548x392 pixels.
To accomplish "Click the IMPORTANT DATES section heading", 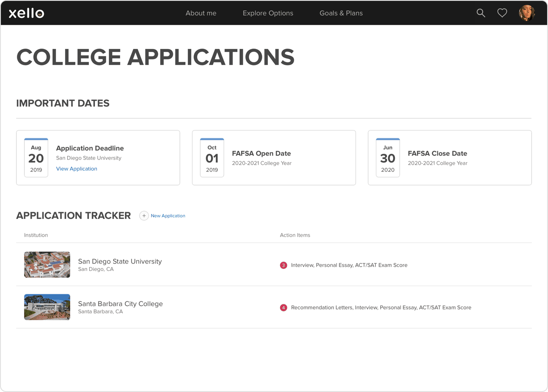I will coord(63,103).
